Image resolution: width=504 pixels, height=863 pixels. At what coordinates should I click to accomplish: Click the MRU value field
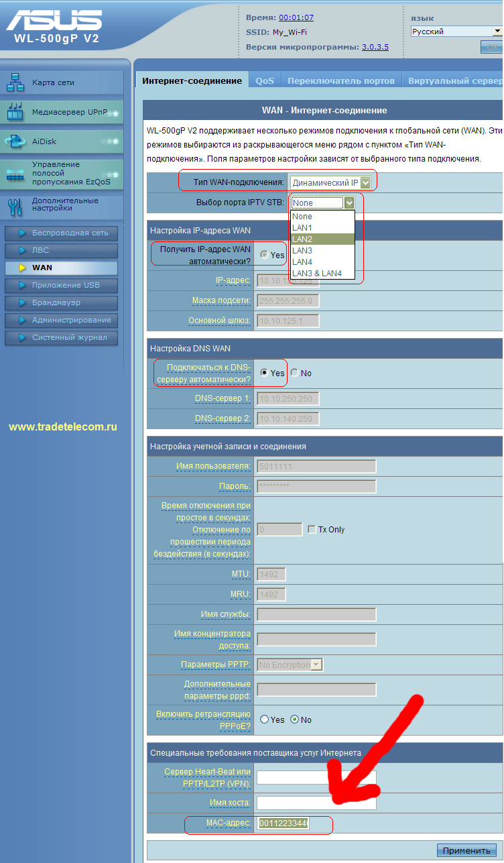point(271,594)
